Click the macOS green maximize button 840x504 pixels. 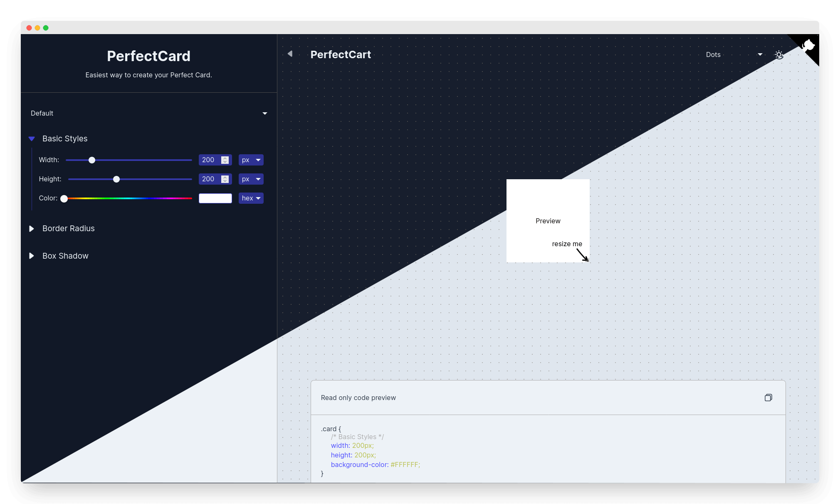(46, 28)
